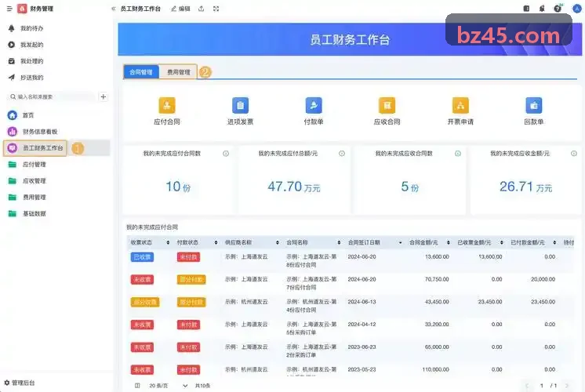Click info icon for 我的未完成应付合同数
Image resolution: width=585 pixels, height=392 pixels.
tap(226, 154)
